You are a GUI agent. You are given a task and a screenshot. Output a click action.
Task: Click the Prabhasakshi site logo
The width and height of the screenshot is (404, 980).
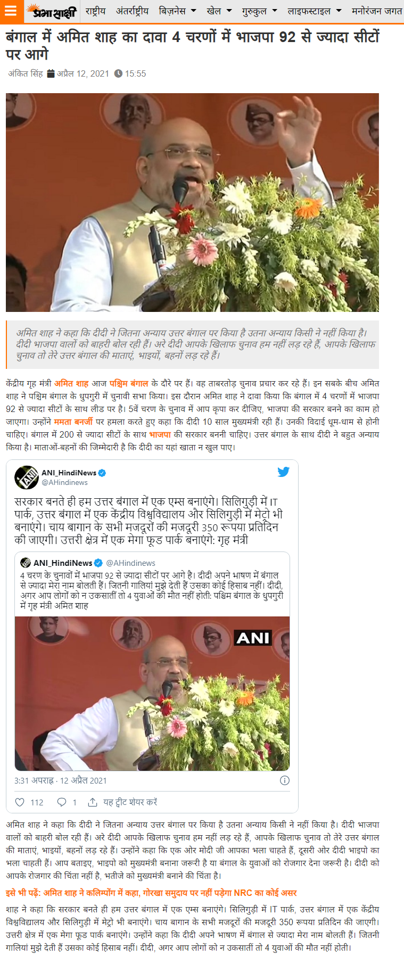pyautogui.click(x=52, y=11)
